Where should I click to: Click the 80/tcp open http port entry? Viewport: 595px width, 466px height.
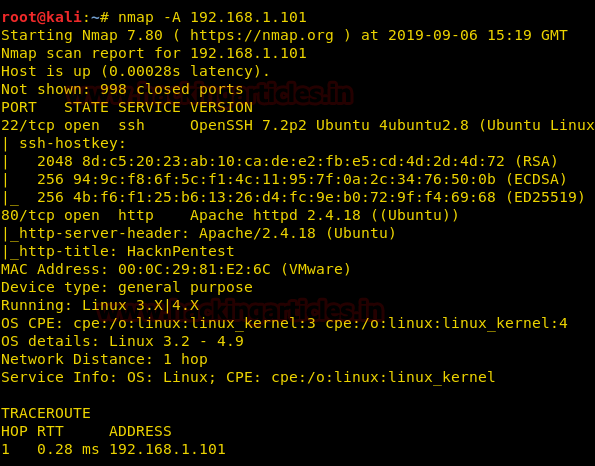point(77,216)
